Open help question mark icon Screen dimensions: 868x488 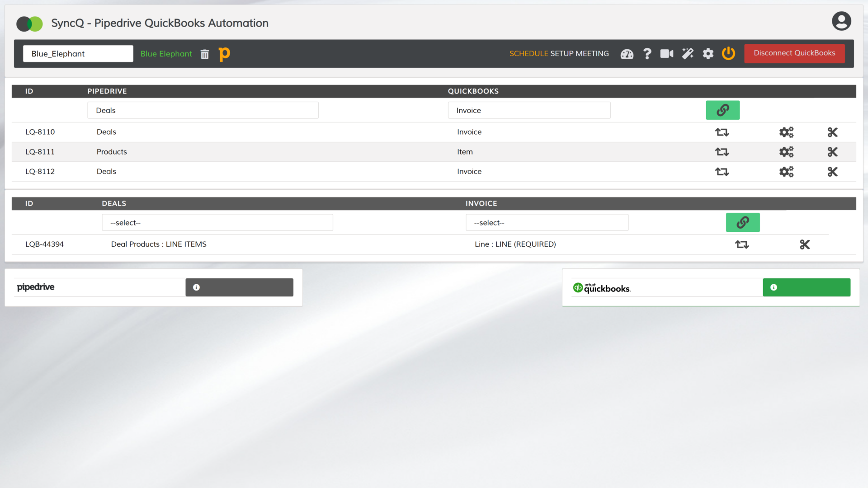(647, 54)
